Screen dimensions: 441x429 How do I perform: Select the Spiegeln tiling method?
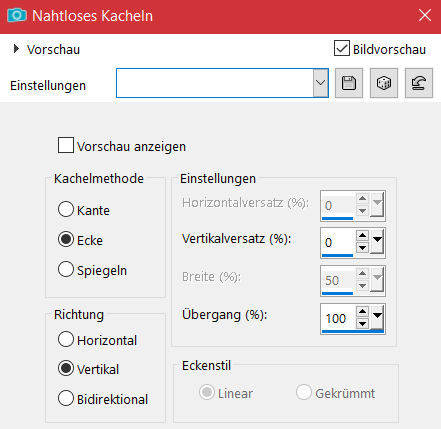coord(66,269)
